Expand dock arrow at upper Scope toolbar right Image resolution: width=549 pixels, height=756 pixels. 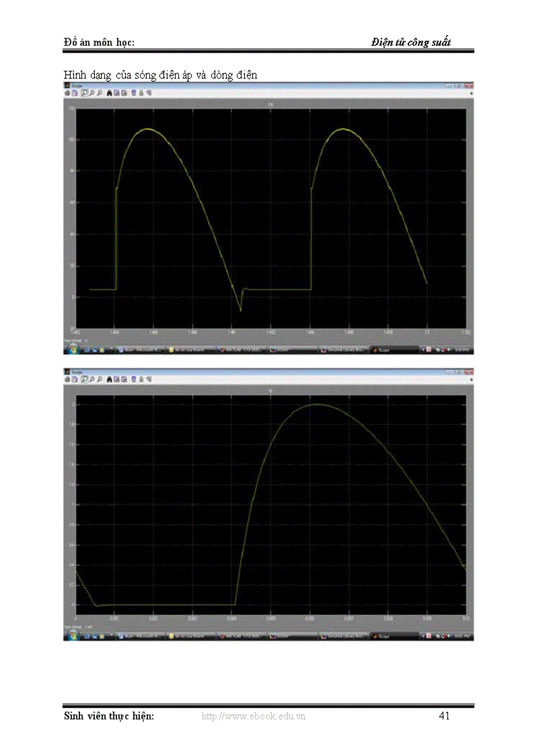[470, 95]
